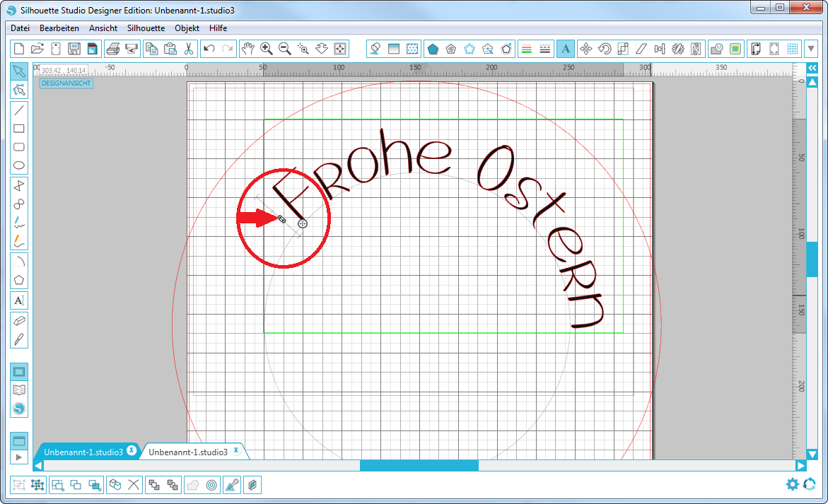Select the Text tool in left toolbar
This screenshot has height=504, width=828.
point(19,300)
